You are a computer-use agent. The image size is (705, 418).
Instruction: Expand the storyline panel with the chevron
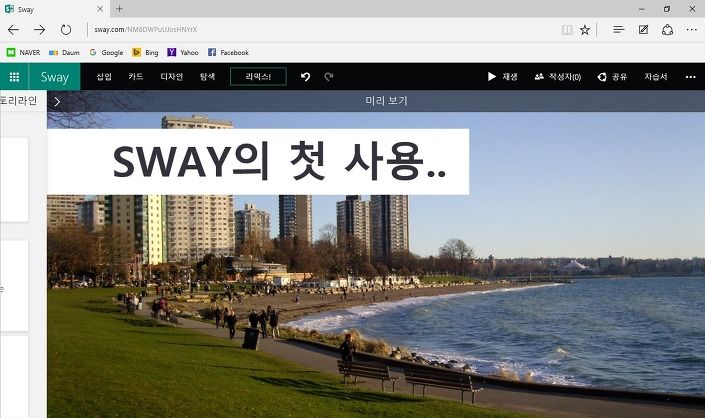point(57,102)
